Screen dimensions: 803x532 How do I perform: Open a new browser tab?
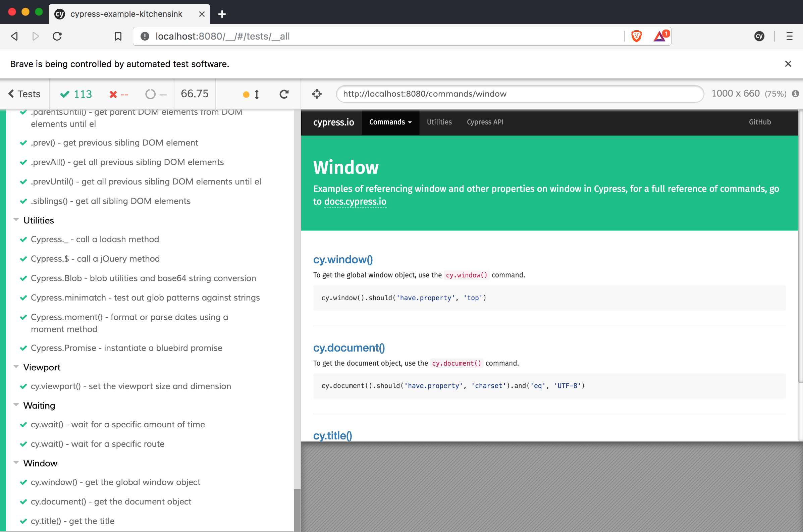coord(222,14)
